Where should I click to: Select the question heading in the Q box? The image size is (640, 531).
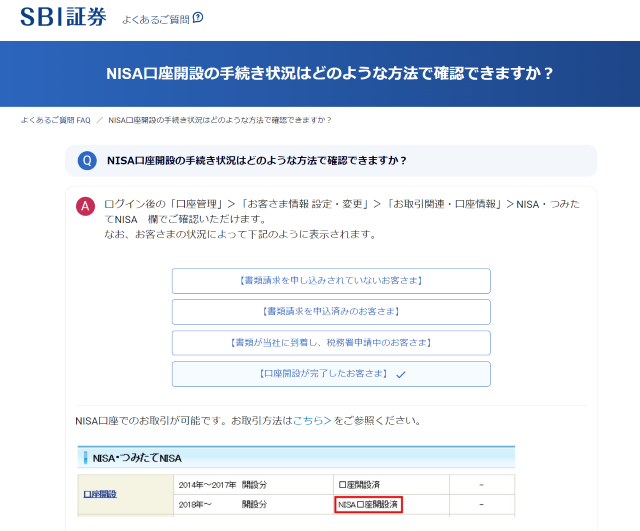[256, 160]
